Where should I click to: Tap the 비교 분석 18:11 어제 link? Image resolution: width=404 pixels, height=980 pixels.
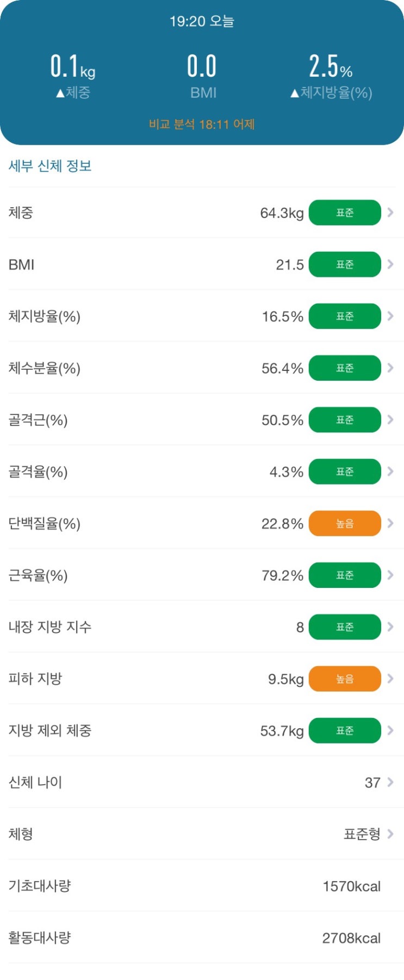pos(202,125)
